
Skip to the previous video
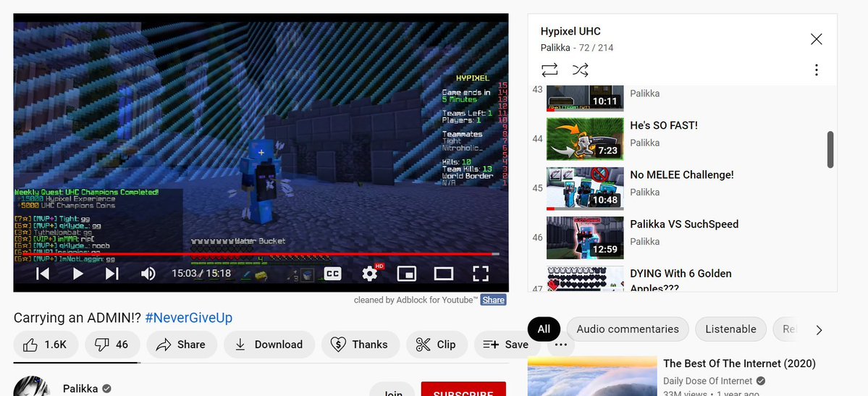pos(43,274)
